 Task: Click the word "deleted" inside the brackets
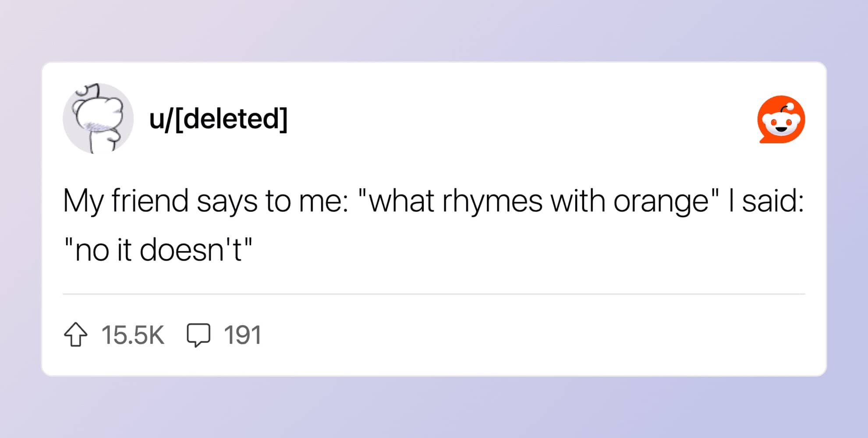click(x=230, y=118)
